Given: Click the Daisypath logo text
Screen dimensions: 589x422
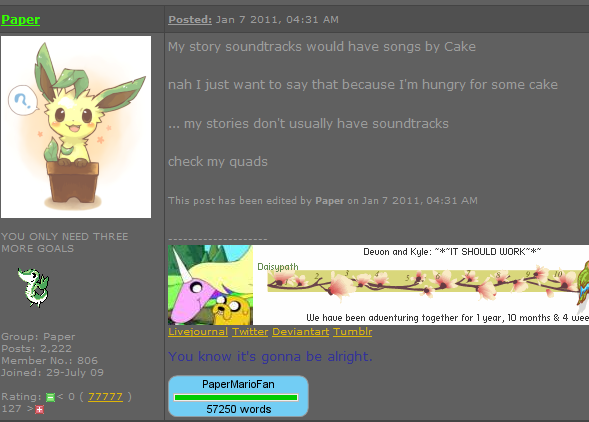Looking at the screenshot, I should click(x=278, y=267).
